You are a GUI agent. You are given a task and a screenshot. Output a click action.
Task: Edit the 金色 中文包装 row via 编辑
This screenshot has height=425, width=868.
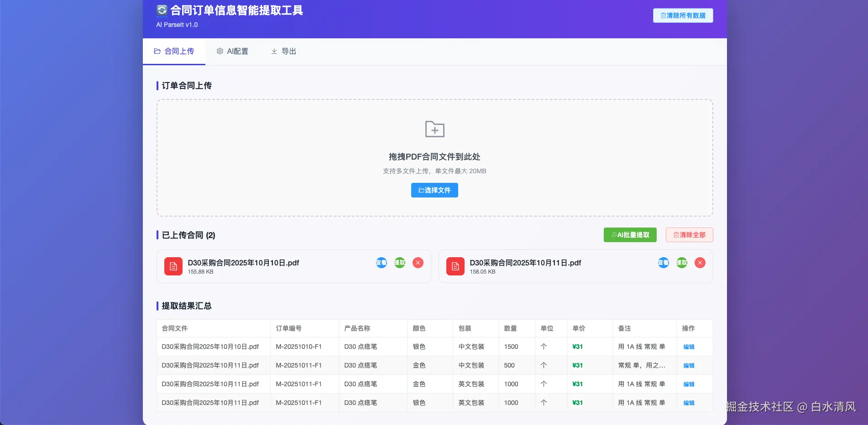point(689,366)
